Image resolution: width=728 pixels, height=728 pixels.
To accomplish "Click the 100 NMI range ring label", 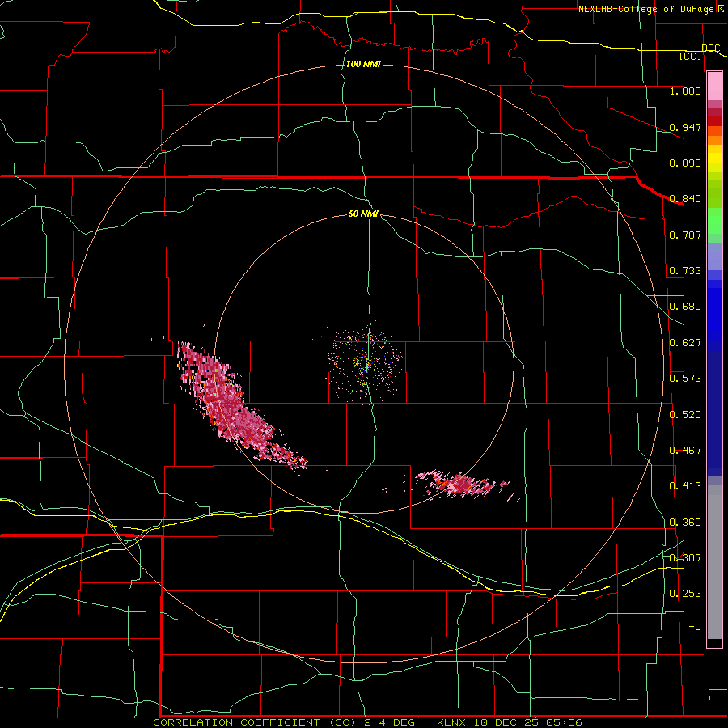I will [x=363, y=64].
